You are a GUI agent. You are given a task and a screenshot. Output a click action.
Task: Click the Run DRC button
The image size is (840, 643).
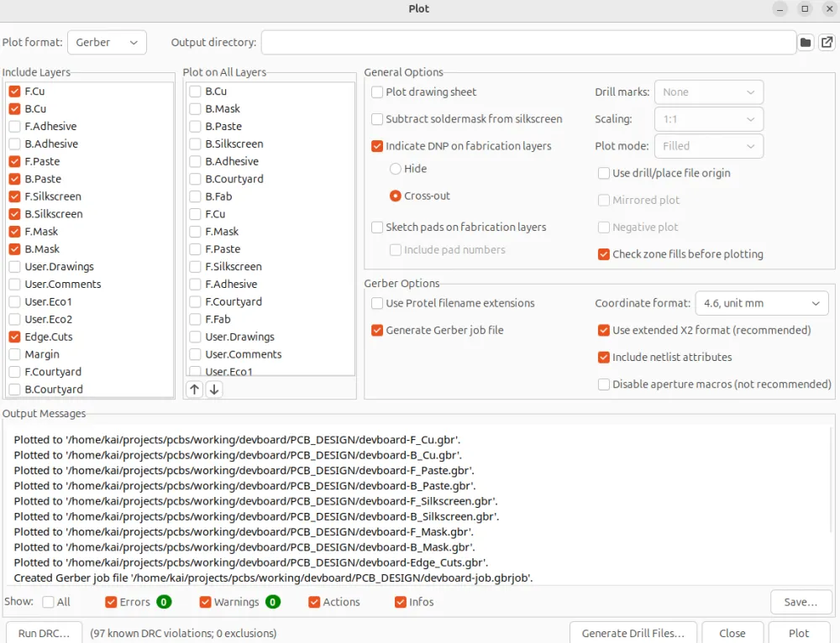pyautogui.click(x=44, y=633)
